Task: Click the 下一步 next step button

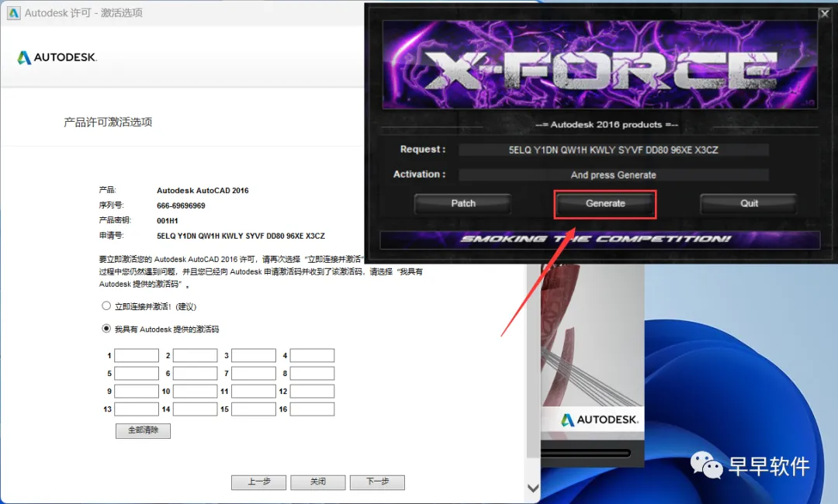Action: [x=377, y=482]
